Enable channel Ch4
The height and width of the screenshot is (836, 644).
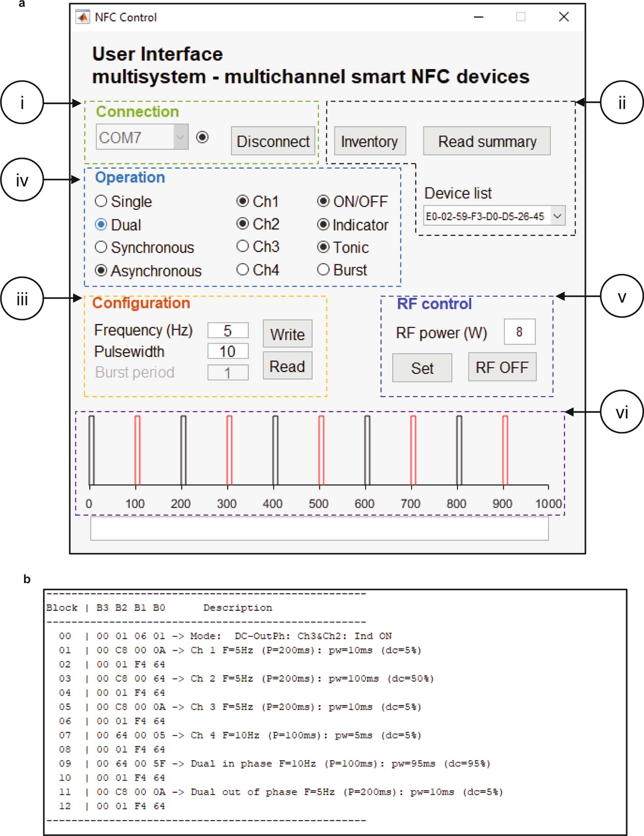point(243,270)
